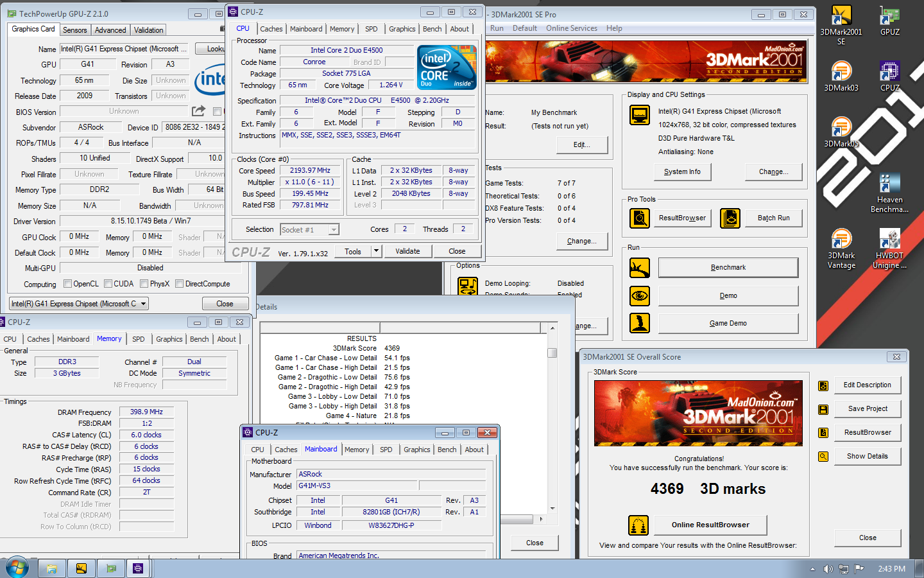Click the Demo eye icon
The image size is (924, 578).
[640, 296]
